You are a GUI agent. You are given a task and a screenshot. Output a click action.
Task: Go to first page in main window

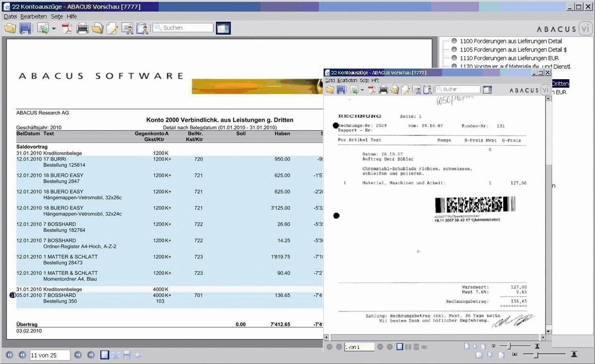point(9,355)
